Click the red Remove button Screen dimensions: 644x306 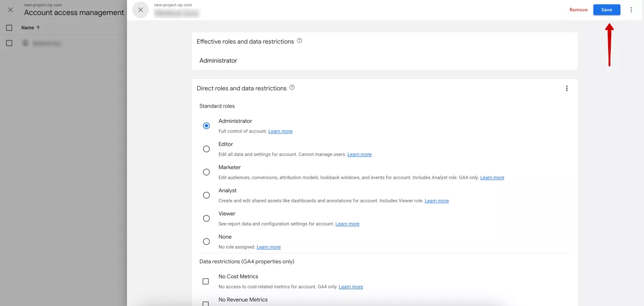tap(579, 10)
